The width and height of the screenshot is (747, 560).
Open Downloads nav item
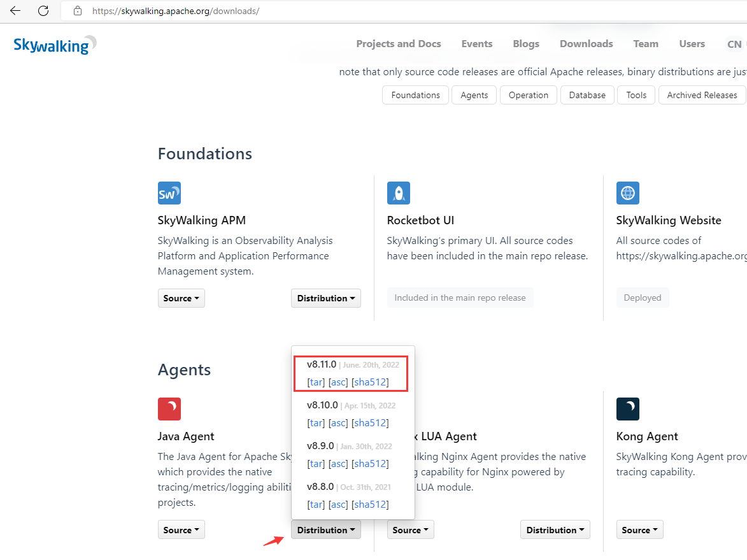pyautogui.click(x=587, y=44)
